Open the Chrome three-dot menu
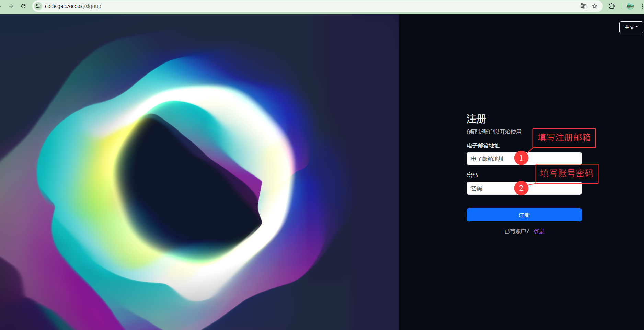644x330 pixels. click(x=642, y=6)
